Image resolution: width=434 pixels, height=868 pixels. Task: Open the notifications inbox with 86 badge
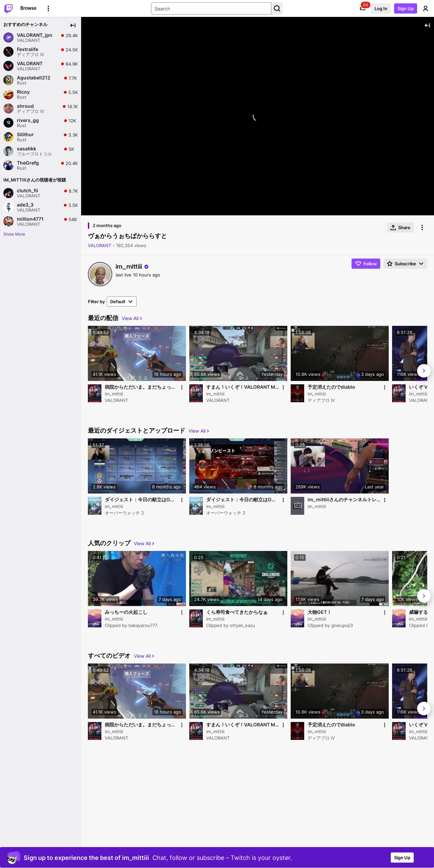[363, 8]
